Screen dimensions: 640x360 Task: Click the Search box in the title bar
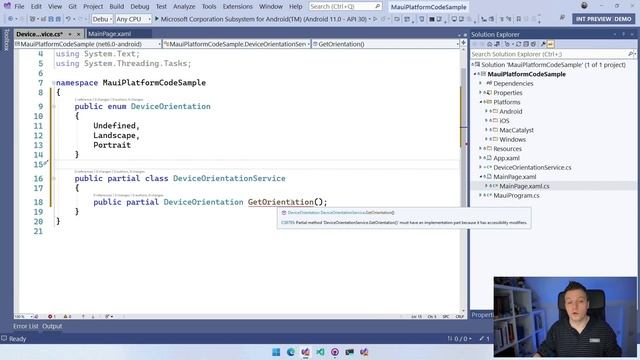click(x=345, y=7)
